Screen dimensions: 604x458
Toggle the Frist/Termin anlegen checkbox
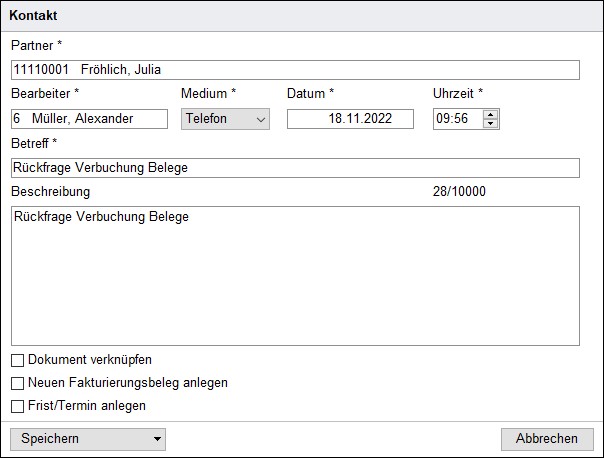point(18,406)
